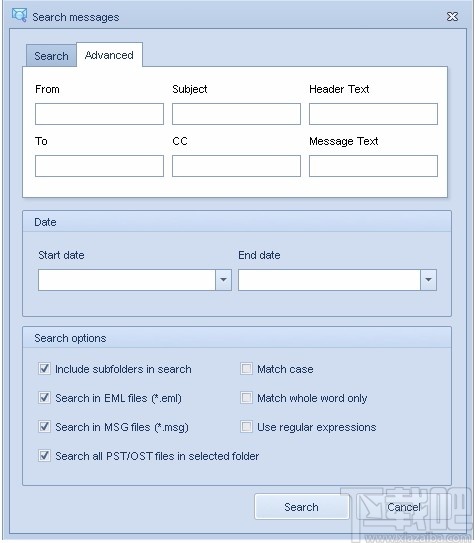Close the Search messages dialog
The width and height of the screenshot is (475, 543).
(452, 17)
